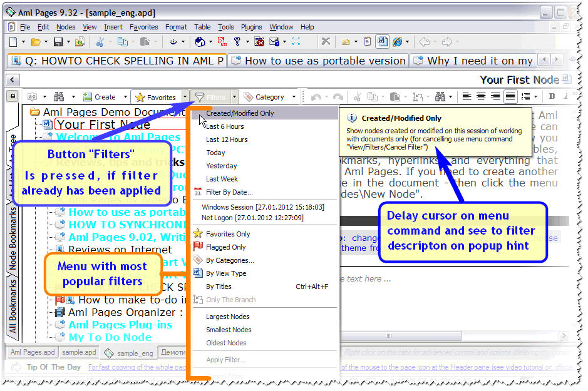Select "My To Do Node" in tree

[110, 337]
